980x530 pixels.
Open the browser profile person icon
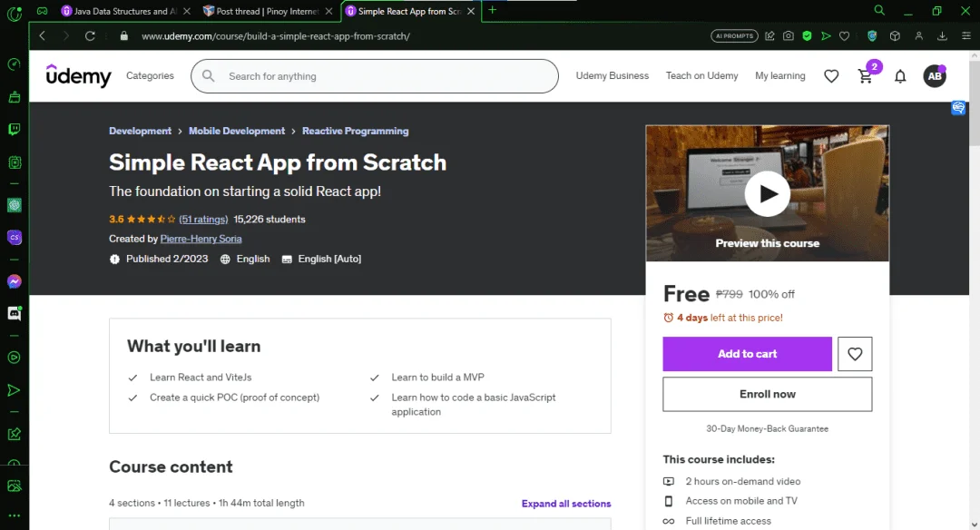coord(918,35)
